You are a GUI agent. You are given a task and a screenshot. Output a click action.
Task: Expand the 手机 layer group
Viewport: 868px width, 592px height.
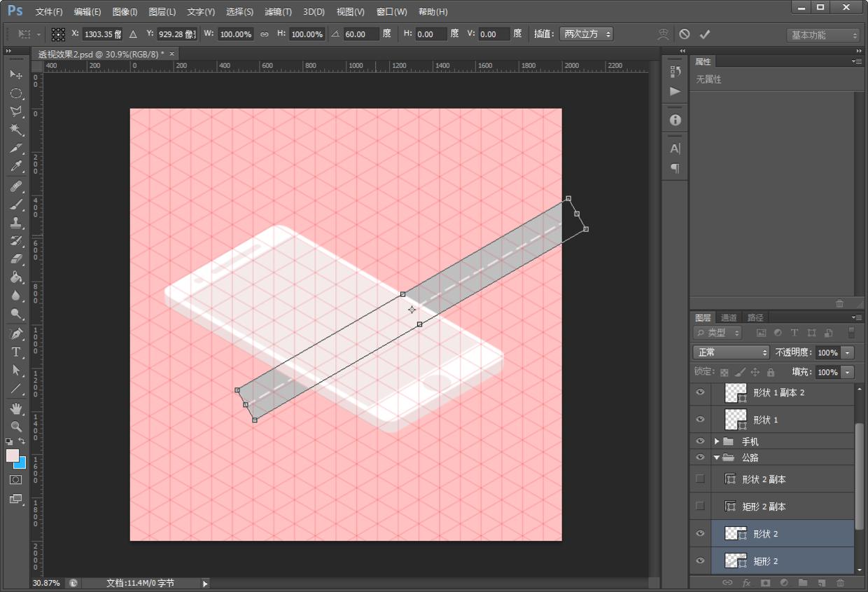point(717,441)
